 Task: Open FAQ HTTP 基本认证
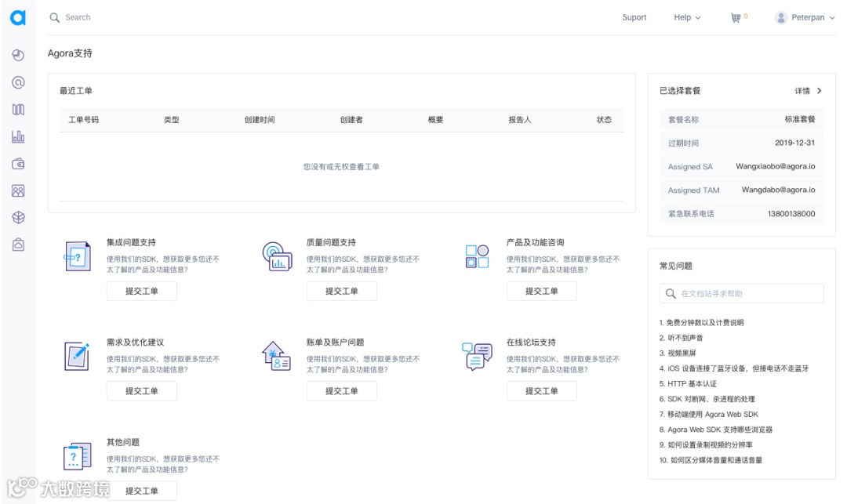tap(689, 383)
